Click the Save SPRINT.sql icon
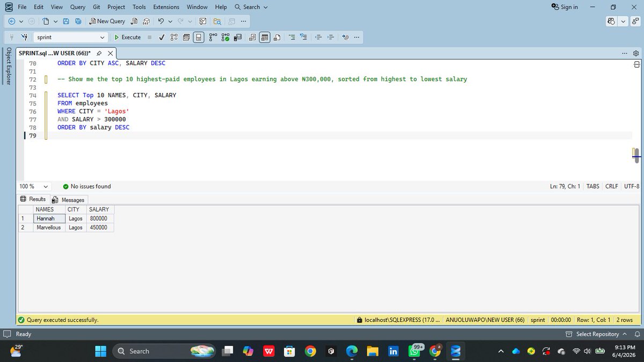The image size is (644, 362). coord(66,21)
